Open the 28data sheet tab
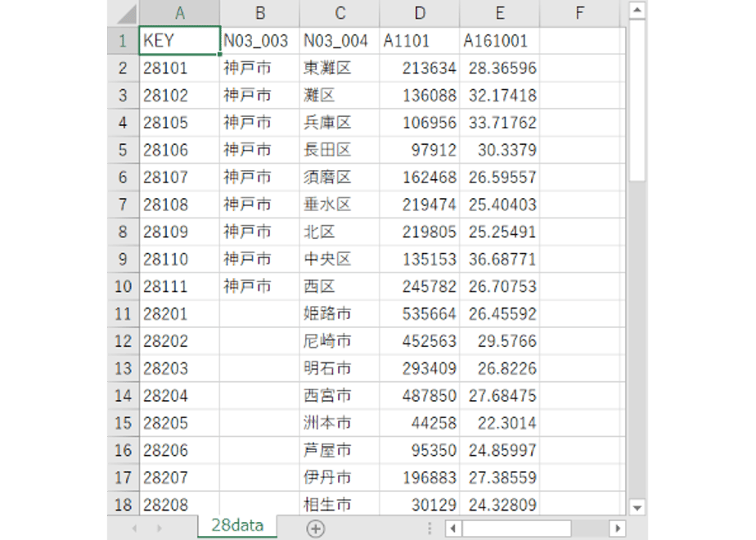Screen dimensions: 756x540 coord(237,525)
